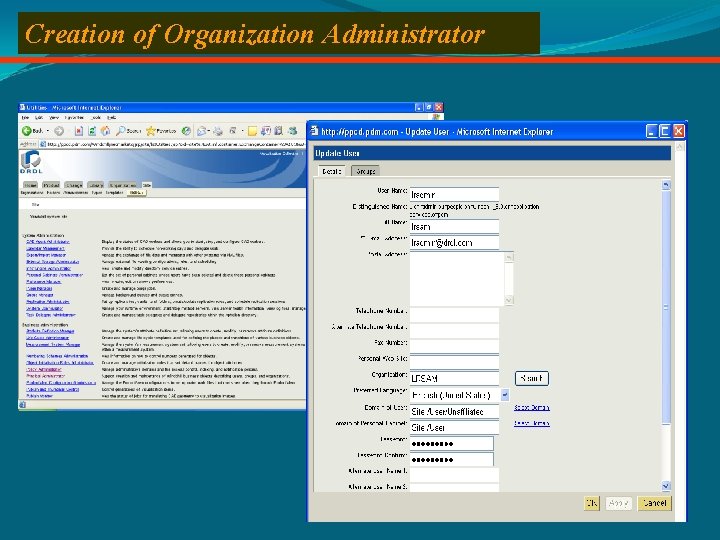This screenshot has width=720, height=540.
Task: Click the Postal Address scroll-down arrow
Action: [x=509, y=300]
